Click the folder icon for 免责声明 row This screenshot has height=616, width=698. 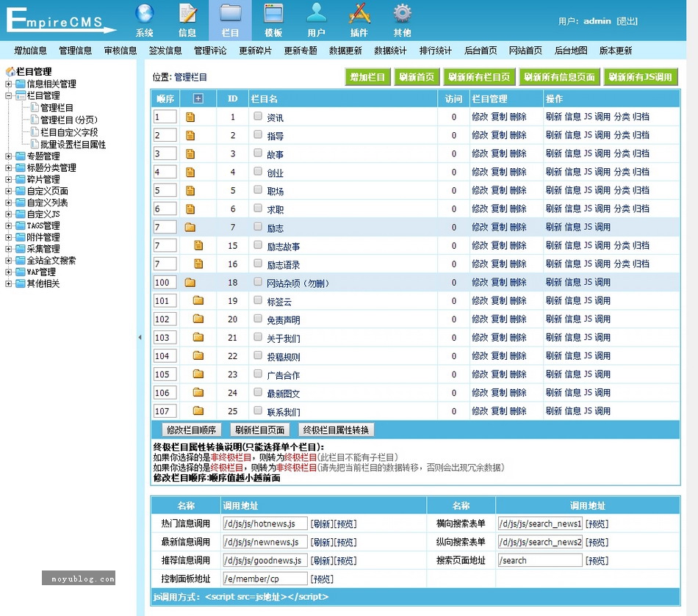[198, 319]
